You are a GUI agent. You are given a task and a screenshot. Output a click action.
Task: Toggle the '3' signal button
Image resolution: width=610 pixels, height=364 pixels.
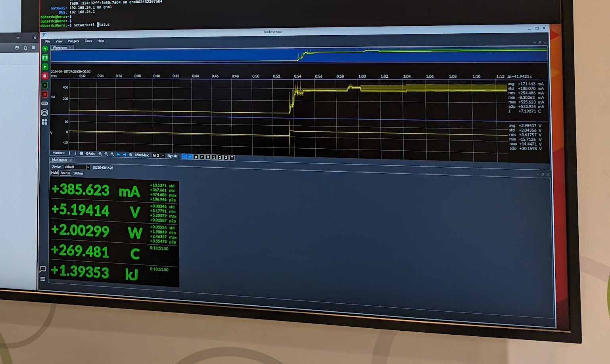tap(226, 157)
